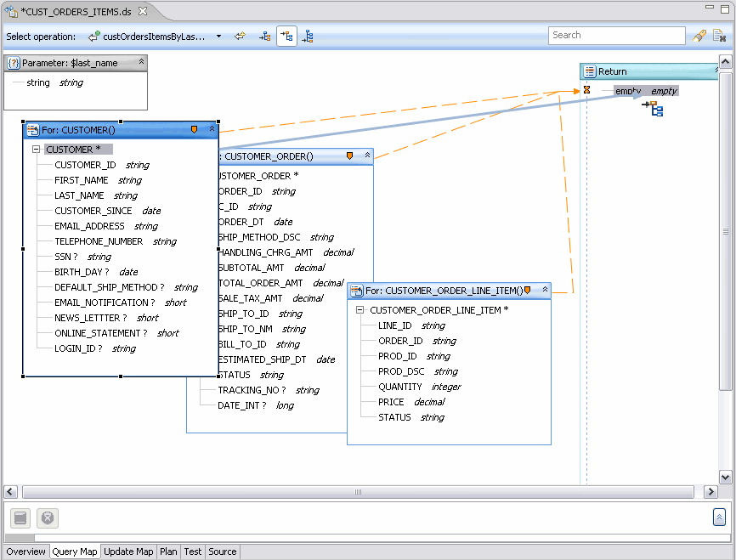Collapse CUSTOMER_ORDER_LINE_ITEM * tree node
The width and height of the screenshot is (736, 560).
coord(360,310)
